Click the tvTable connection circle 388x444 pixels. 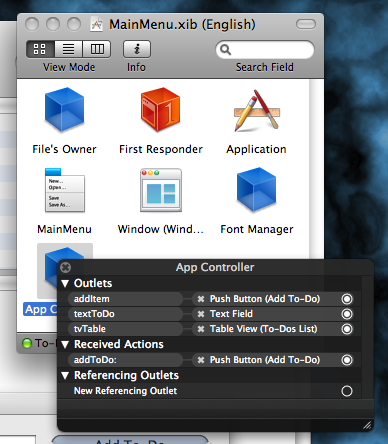[347, 329]
